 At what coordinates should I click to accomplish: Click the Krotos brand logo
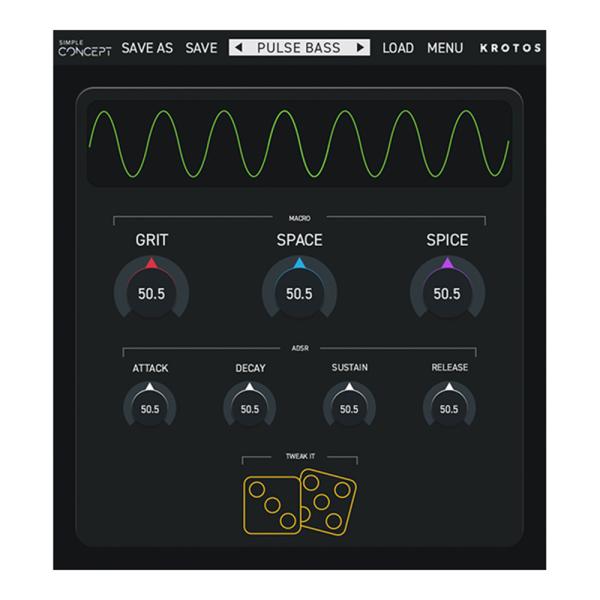[511, 48]
